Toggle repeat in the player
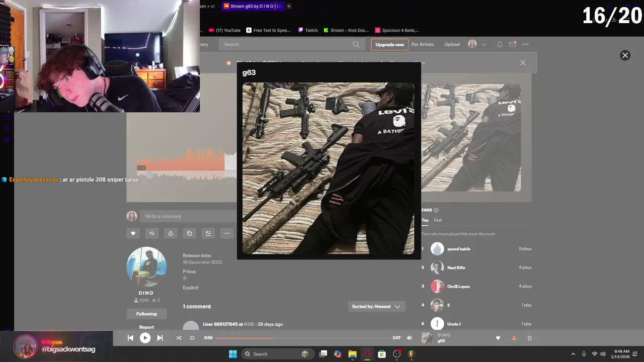Image resolution: width=644 pixels, height=362 pixels. [x=192, y=338]
